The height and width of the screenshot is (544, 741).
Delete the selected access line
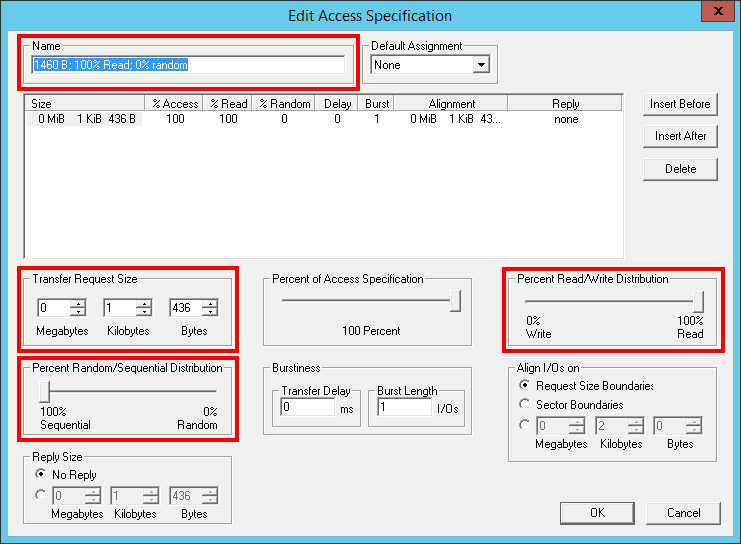click(680, 169)
